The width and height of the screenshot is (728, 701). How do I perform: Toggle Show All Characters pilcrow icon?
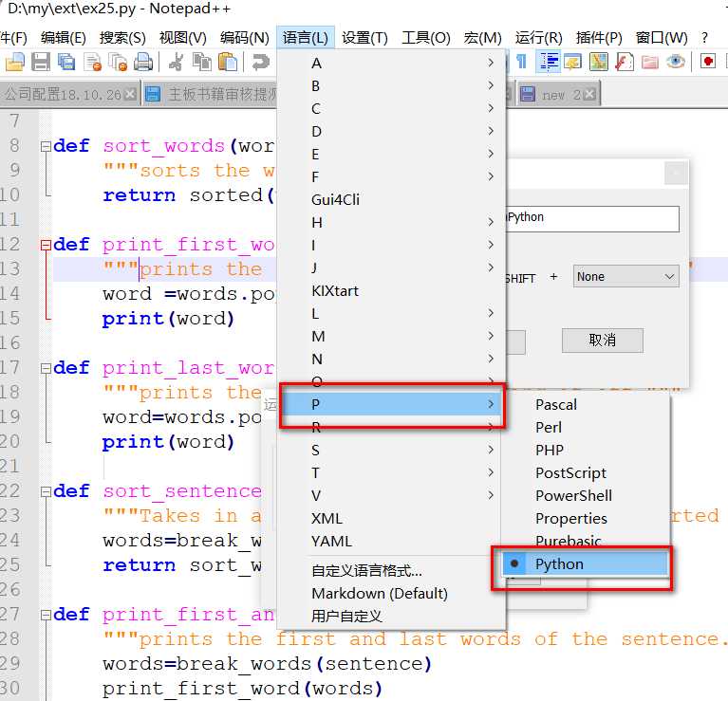coord(522,62)
